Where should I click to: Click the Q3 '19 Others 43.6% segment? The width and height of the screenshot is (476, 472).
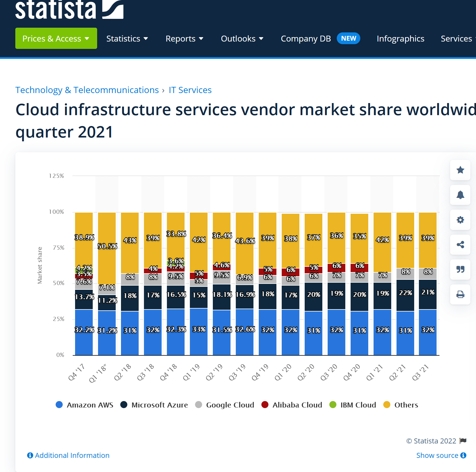tap(245, 244)
